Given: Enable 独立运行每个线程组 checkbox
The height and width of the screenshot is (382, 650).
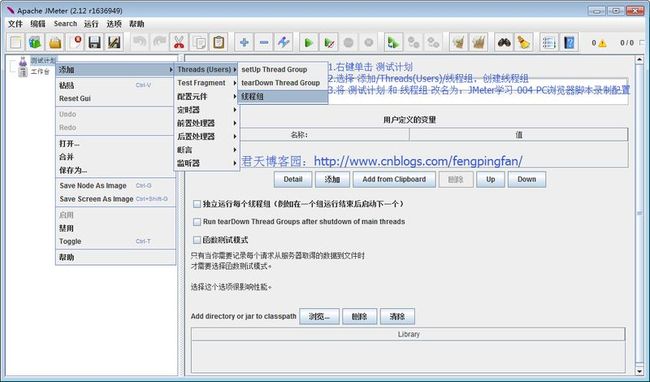Looking at the screenshot, I should (x=197, y=204).
